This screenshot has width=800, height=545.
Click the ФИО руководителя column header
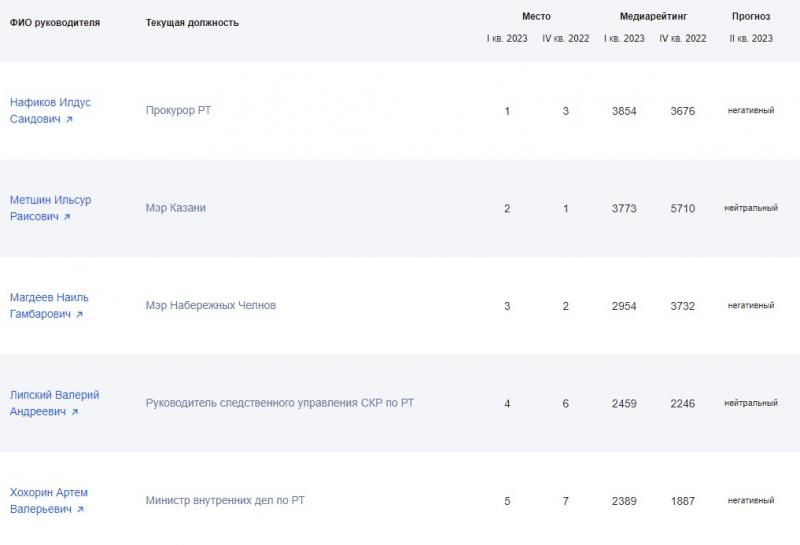point(55,22)
